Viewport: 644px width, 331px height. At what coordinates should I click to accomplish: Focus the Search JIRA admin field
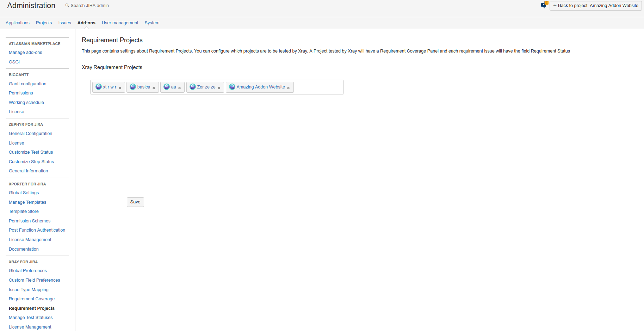[x=89, y=6]
